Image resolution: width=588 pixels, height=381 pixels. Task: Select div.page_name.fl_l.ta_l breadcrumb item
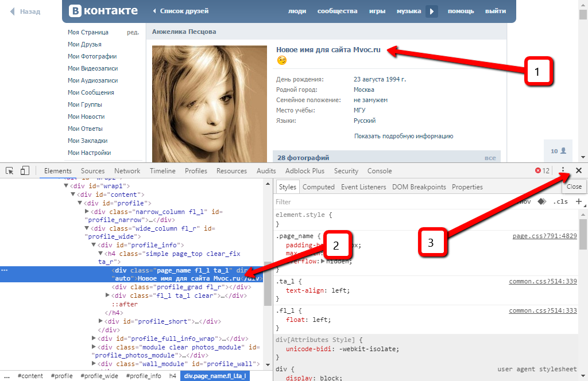215,376
